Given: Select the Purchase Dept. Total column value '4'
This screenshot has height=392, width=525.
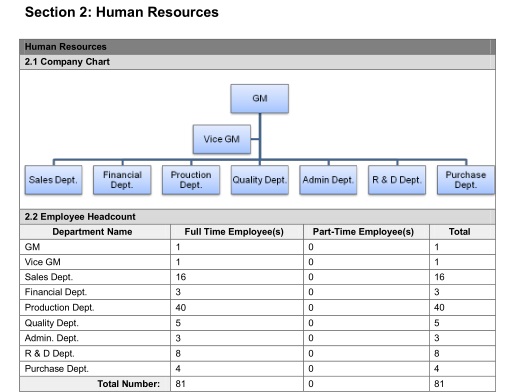Looking at the screenshot, I should point(437,369).
